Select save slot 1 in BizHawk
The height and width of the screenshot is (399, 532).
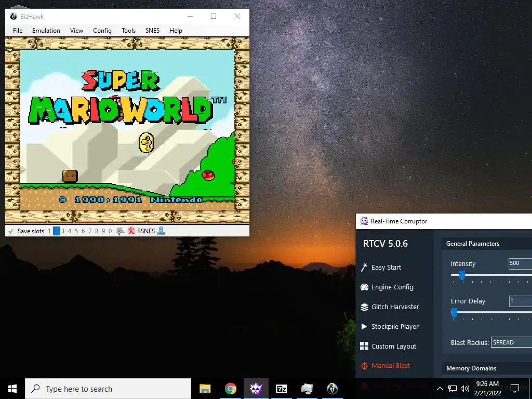coord(49,231)
